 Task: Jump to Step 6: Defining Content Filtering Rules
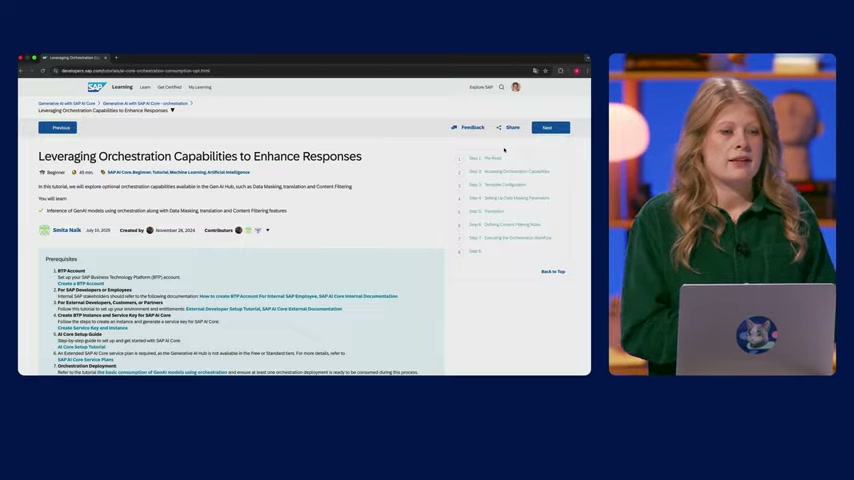tap(505, 224)
